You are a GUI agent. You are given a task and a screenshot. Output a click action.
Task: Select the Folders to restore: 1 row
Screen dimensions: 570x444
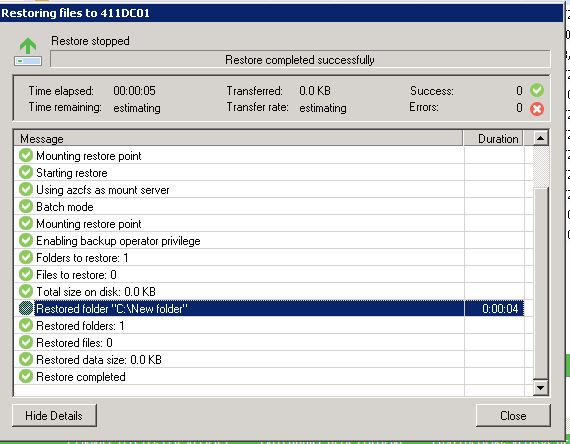pyautogui.click(x=269, y=257)
